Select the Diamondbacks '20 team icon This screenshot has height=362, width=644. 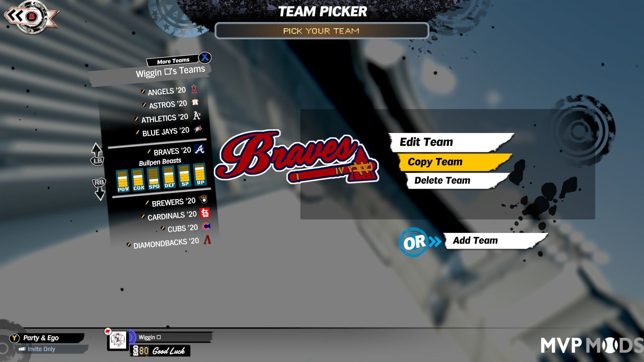[x=207, y=241]
